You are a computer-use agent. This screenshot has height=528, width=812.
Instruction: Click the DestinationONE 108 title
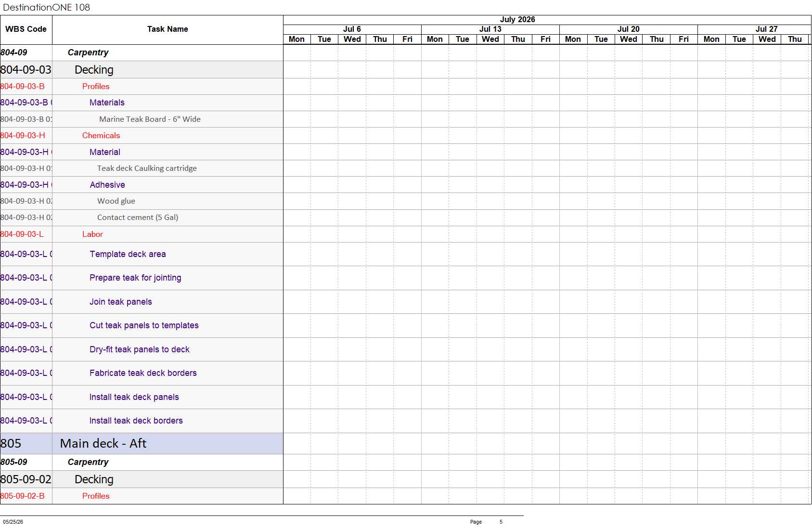point(47,7)
